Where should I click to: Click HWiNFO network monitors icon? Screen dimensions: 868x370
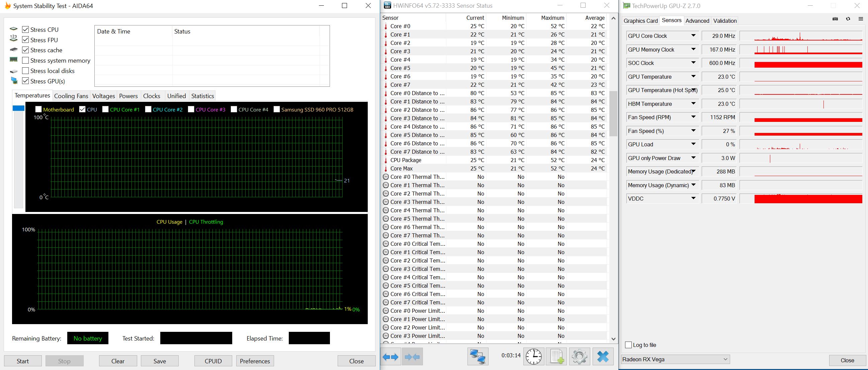[478, 357]
